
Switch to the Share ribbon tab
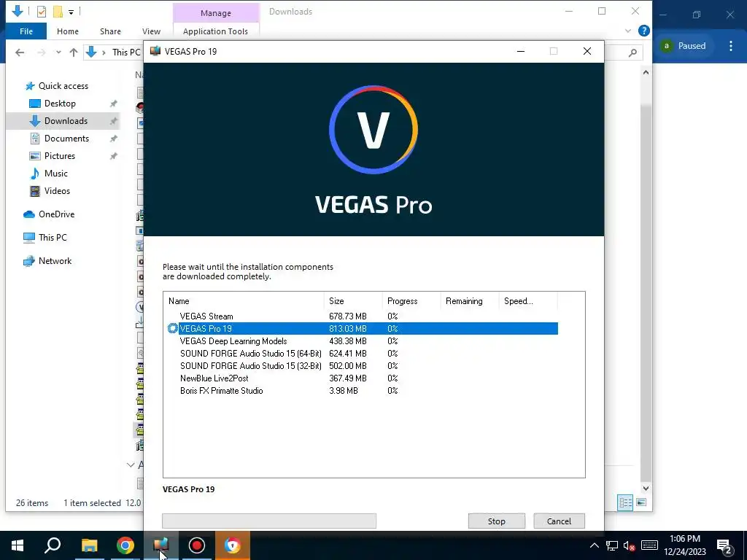110,31
